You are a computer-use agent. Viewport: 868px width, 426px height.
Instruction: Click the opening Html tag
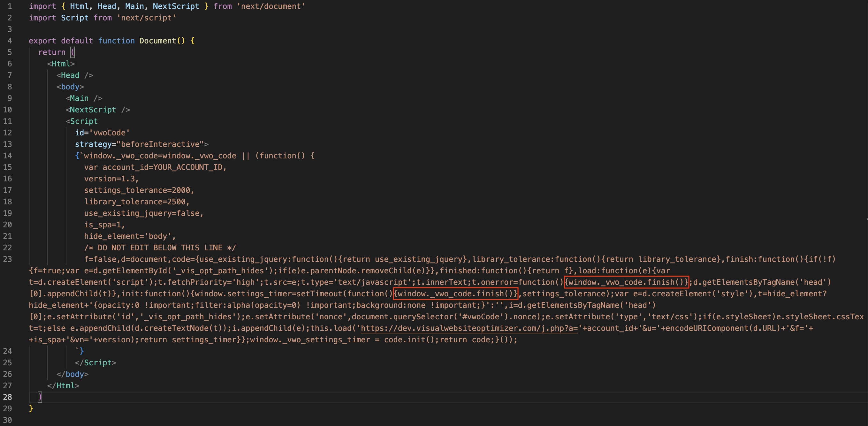pyautogui.click(x=61, y=64)
